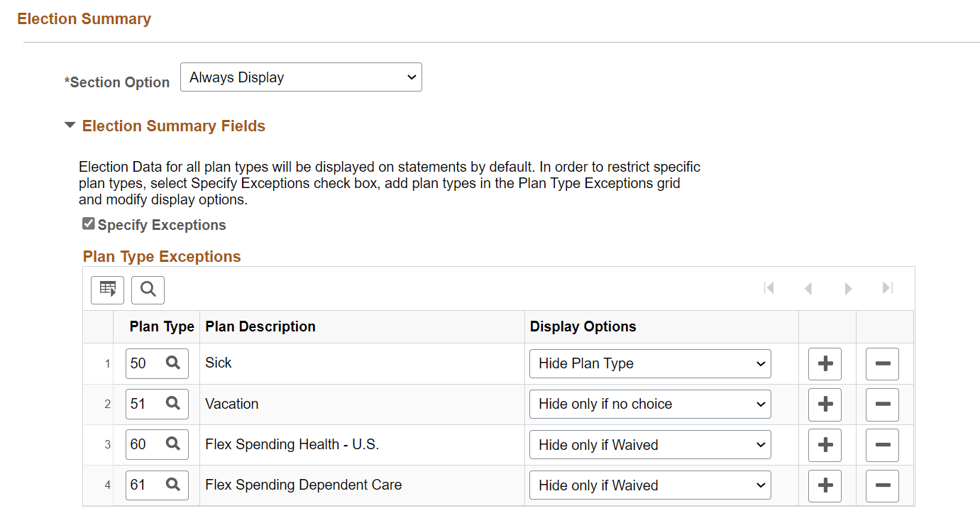Screen dimensions: 980x528
Task: Open lookup for Plan Type 60
Action: (173, 444)
